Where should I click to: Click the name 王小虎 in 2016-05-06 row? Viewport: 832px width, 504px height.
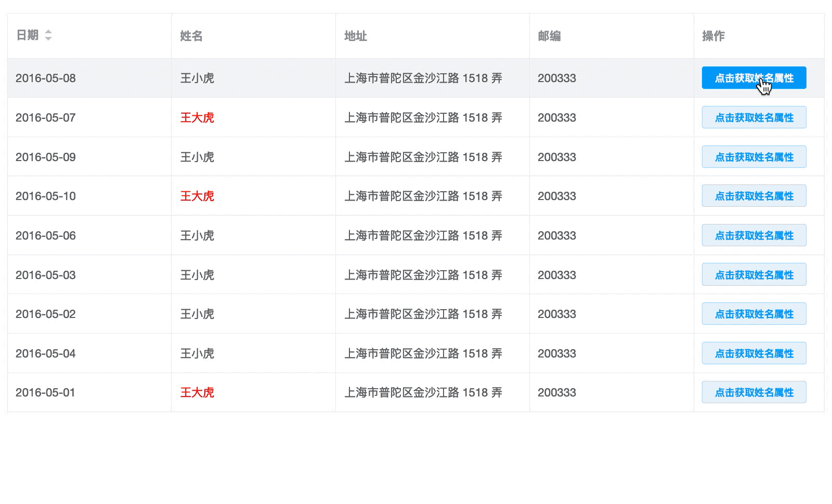point(197,235)
